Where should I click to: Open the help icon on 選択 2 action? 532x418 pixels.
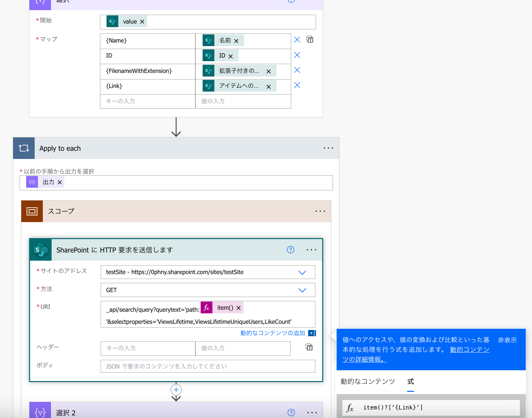point(291,412)
